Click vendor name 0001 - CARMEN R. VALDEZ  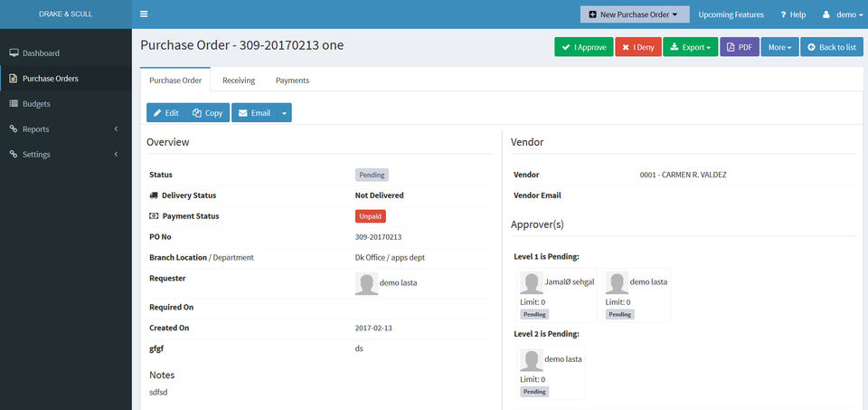pyautogui.click(x=684, y=175)
